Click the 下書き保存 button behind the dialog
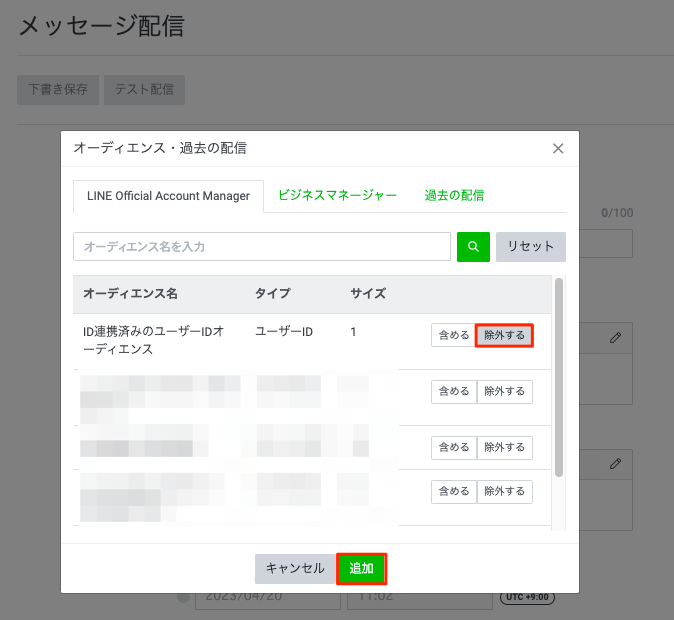This screenshot has width=674, height=620. [58, 89]
